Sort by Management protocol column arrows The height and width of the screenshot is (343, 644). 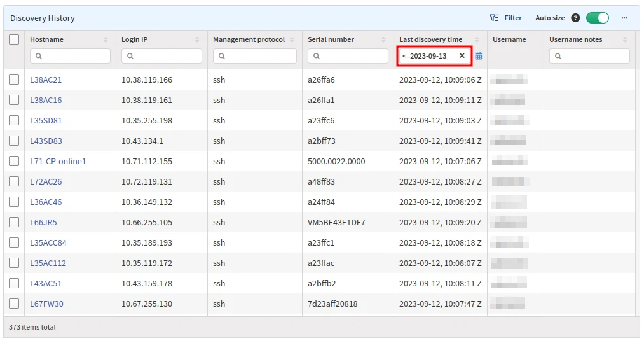(x=292, y=39)
